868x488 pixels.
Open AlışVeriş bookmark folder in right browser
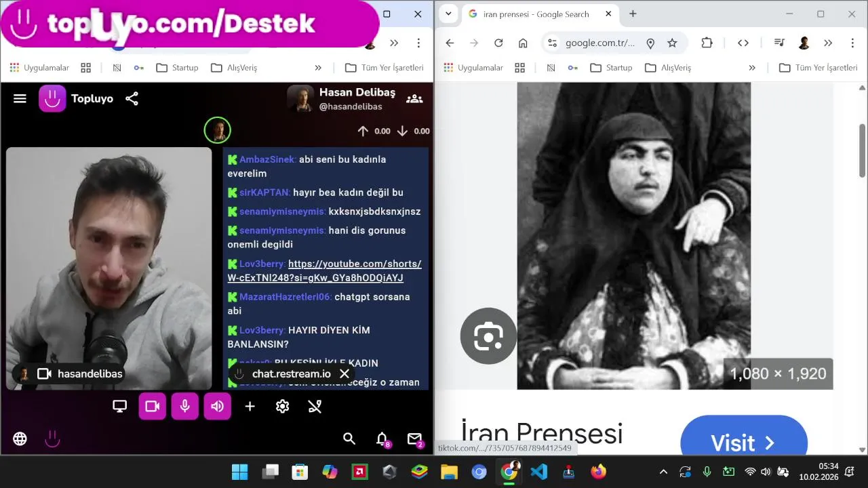[x=668, y=68]
